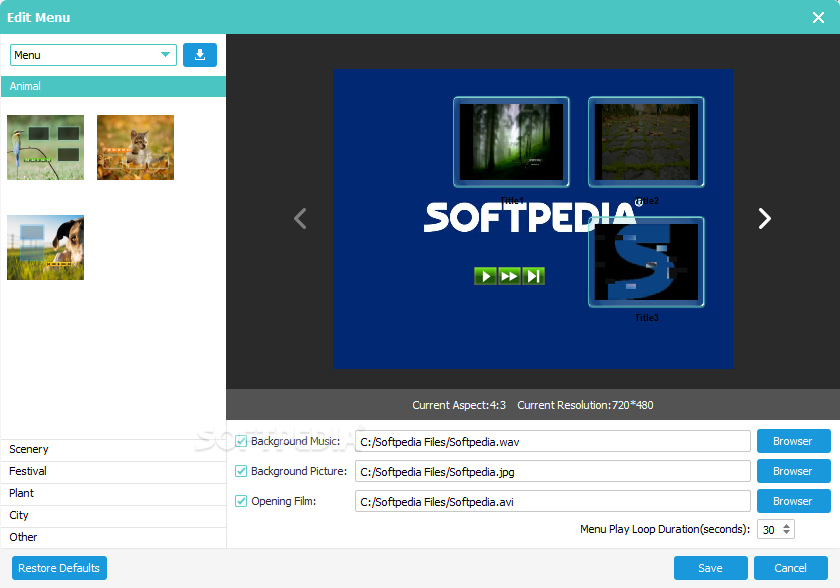Click the fast-forward button in menu preview

(x=509, y=276)
